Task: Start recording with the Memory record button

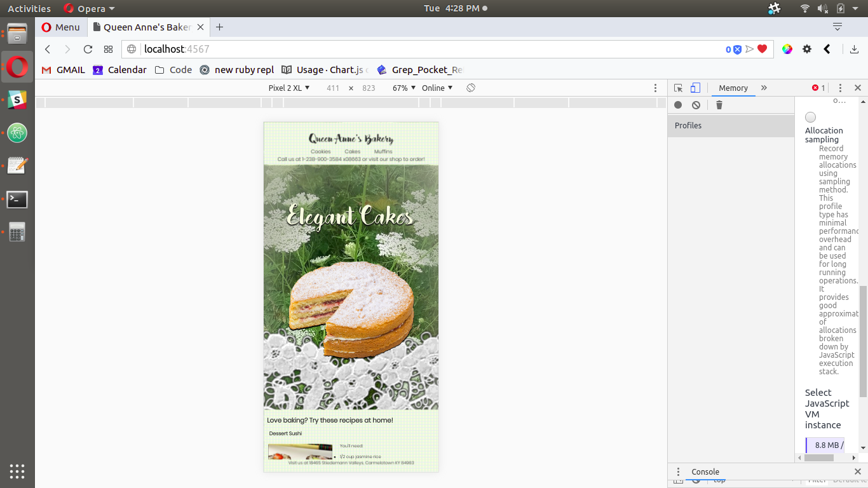Action: click(x=678, y=105)
